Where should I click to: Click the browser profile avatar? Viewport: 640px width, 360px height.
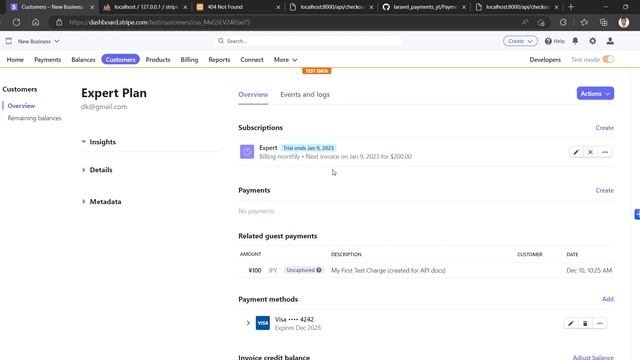[623, 22]
